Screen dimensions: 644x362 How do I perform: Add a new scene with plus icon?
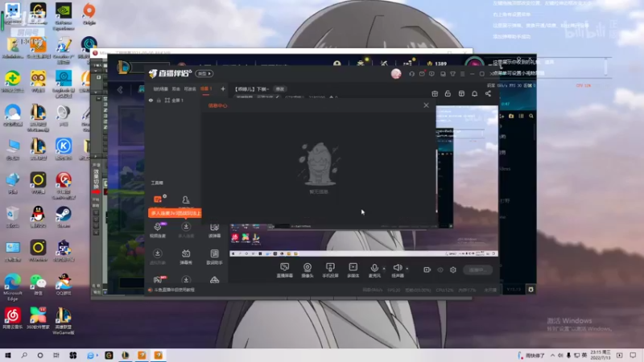223,88
